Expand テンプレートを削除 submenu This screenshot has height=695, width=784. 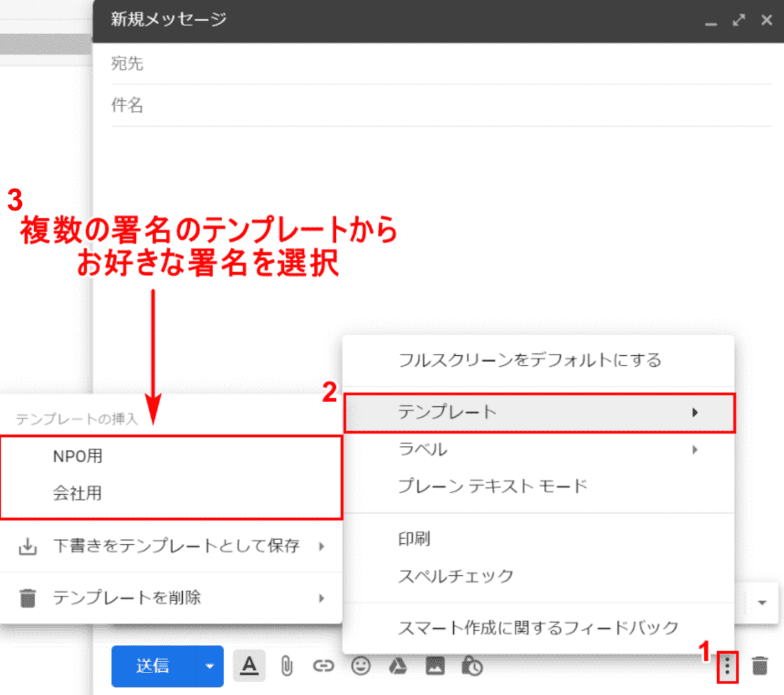click(x=171, y=598)
